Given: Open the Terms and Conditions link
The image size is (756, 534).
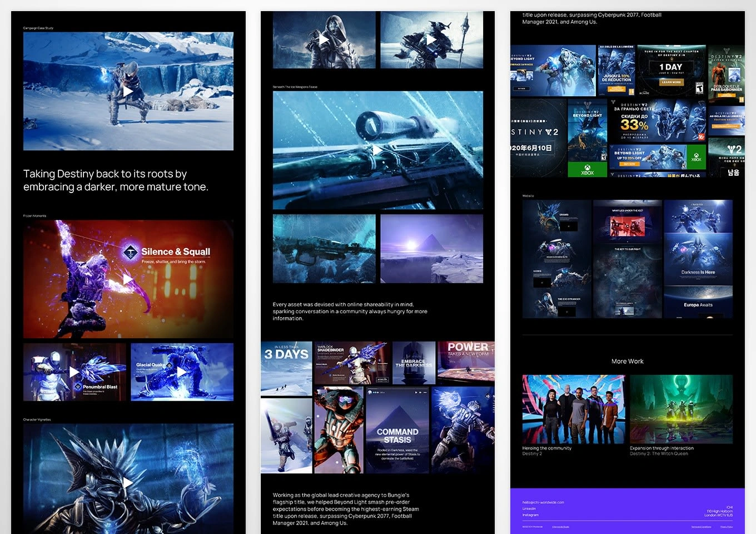Looking at the screenshot, I should [701, 527].
